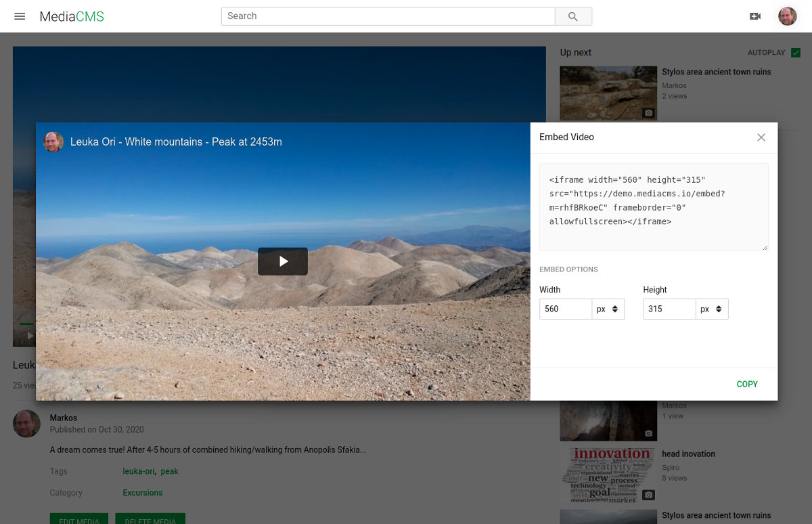
Task: Click the camera icon on head inovation thumbnail
Action: click(x=649, y=495)
